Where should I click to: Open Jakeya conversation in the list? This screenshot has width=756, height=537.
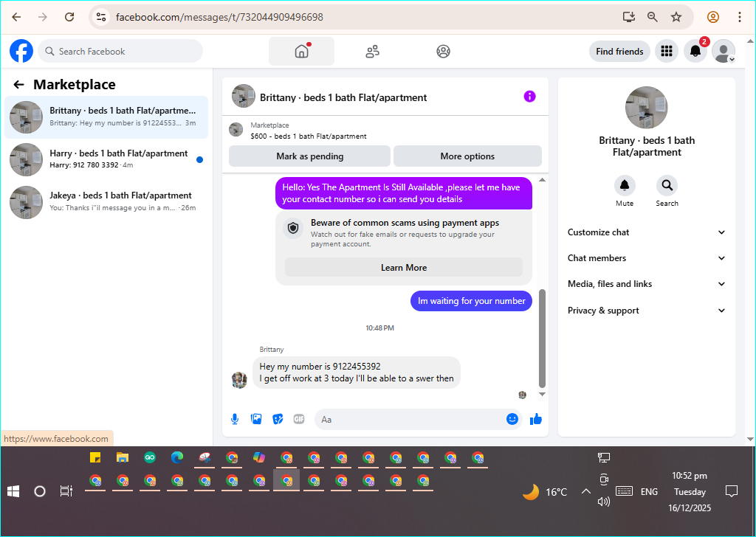point(106,202)
